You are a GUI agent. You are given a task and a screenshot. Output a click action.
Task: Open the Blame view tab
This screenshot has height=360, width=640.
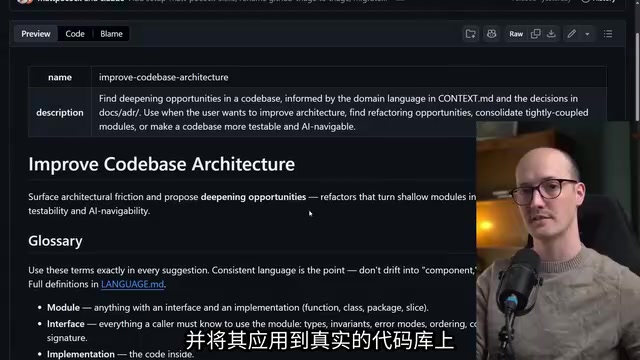click(x=111, y=34)
